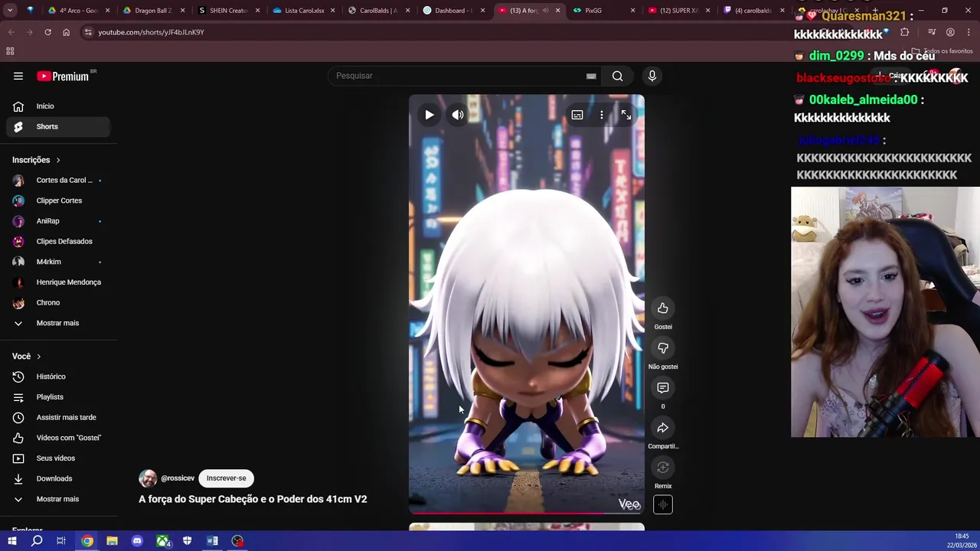Open the on-screen keyboard icon in search
The height and width of the screenshot is (551, 980).
pyautogui.click(x=591, y=76)
